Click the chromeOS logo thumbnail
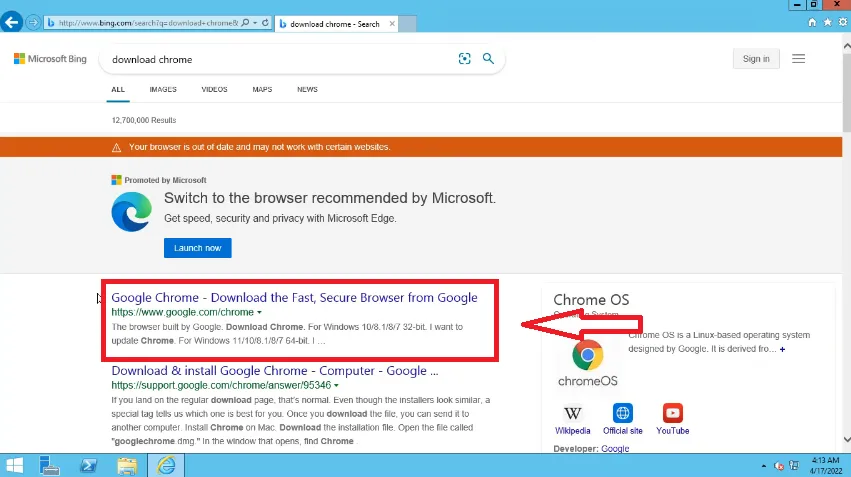 [x=588, y=363]
